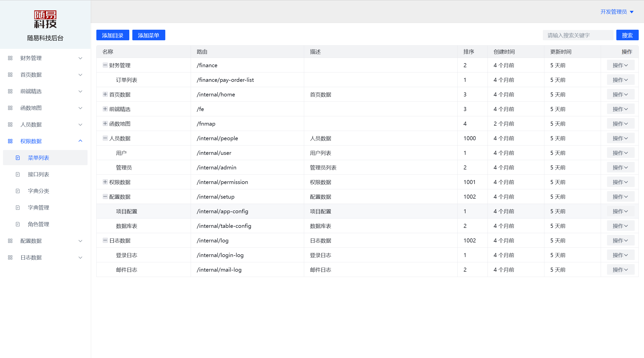
Task: Click the grid icon beside 首页数据 in sidebar
Action: point(10,75)
